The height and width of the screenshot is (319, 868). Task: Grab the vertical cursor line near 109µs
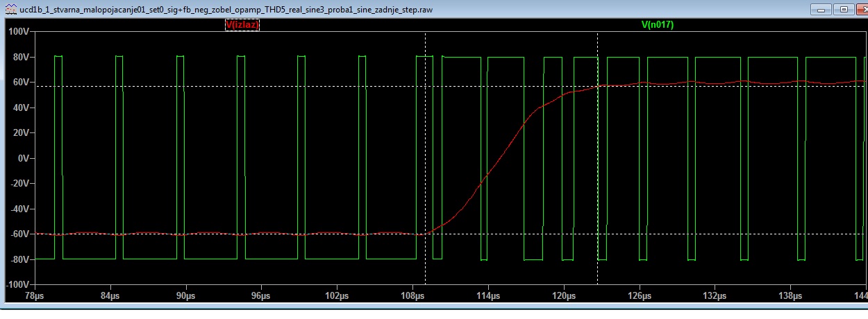tap(425, 158)
